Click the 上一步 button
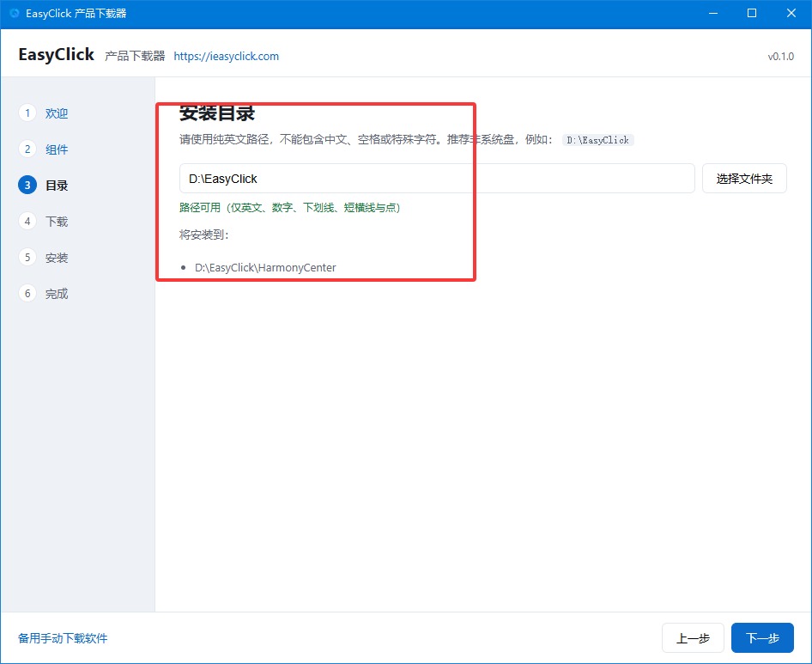 (693, 638)
